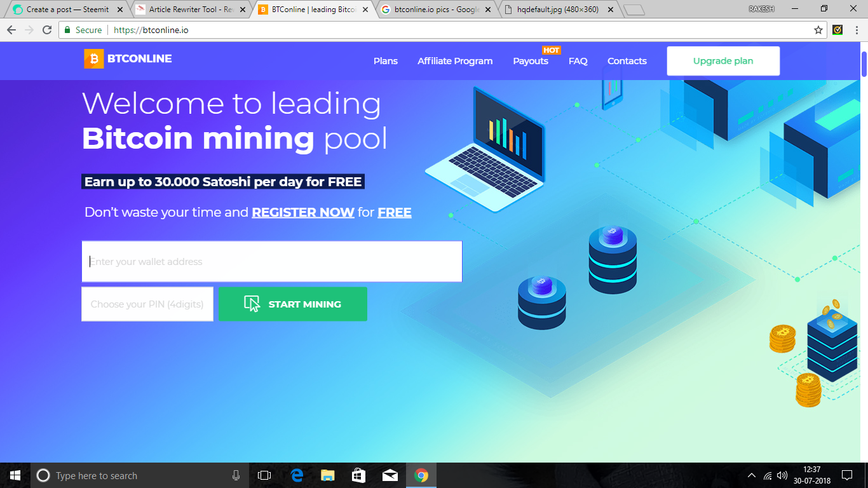Viewport: 868px width, 488px height.
Task: Open the FAQ page
Action: pyautogui.click(x=578, y=61)
